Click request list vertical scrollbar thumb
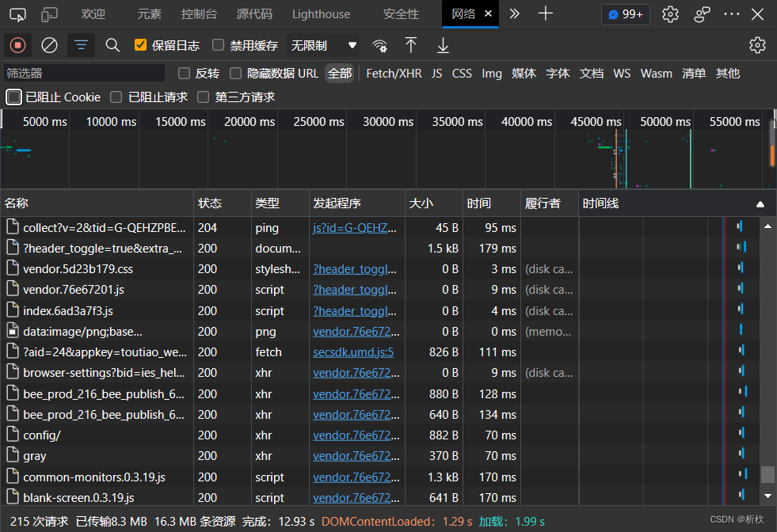 click(x=767, y=474)
